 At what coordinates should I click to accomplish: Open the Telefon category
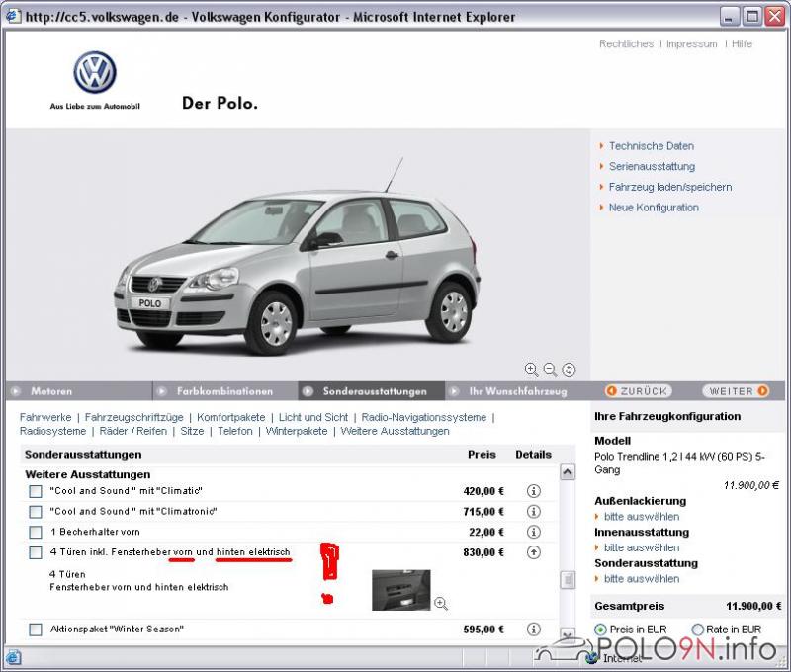click(x=235, y=431)
